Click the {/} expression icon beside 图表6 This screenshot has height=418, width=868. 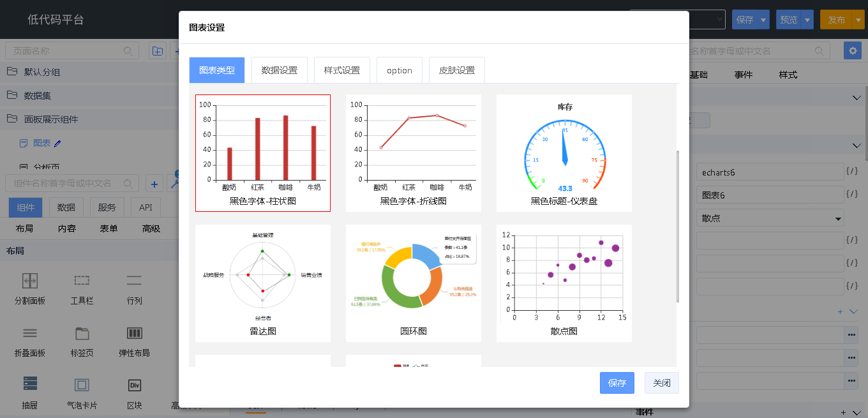[851, 195]
